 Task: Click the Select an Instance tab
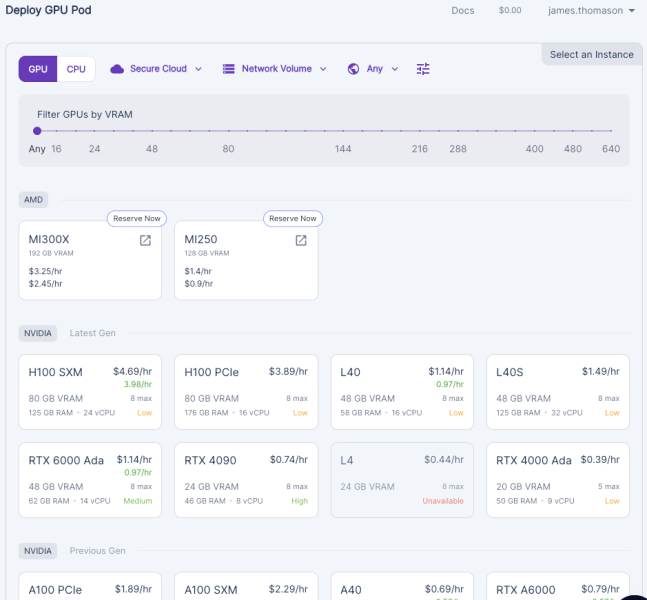click(x=591, y=54)
